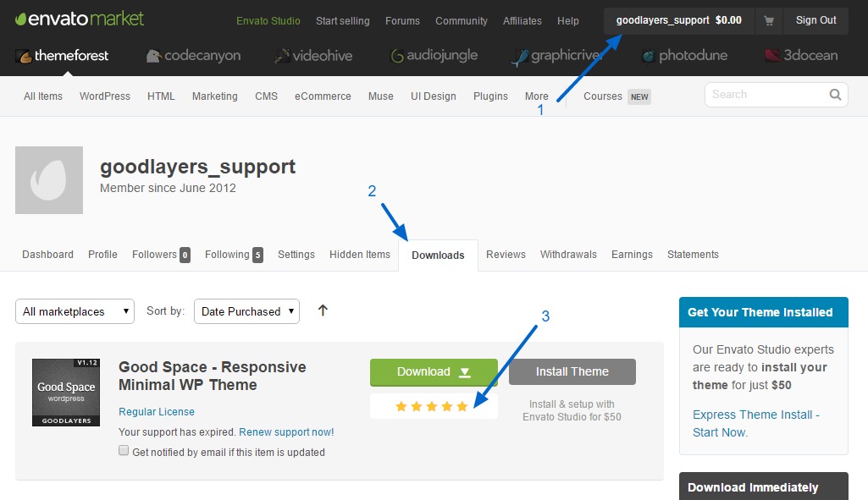Open the VideoHive marketplace logo

click(x=313, y=56)
